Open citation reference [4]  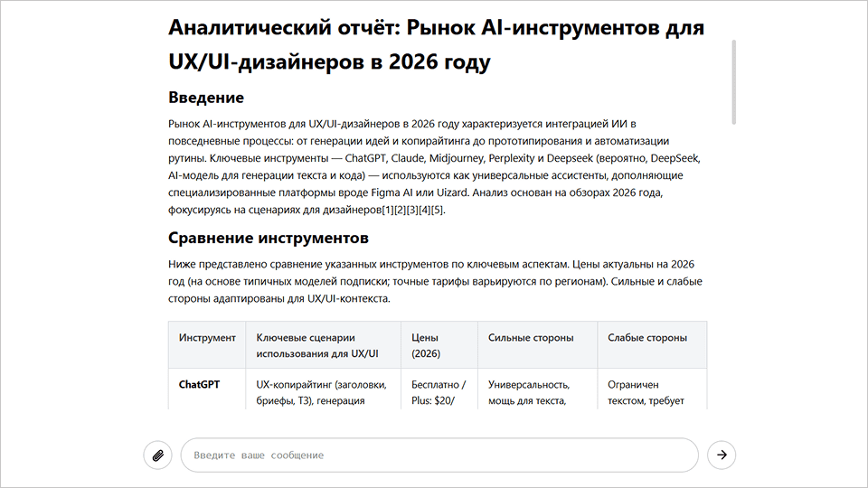pos(425,210)
